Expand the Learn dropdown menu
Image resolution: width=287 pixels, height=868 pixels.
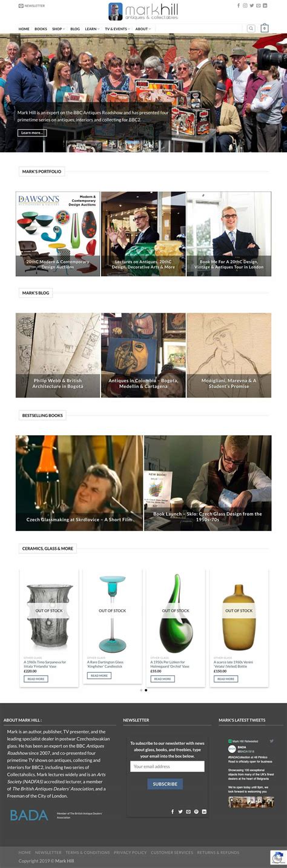point(92,28)
